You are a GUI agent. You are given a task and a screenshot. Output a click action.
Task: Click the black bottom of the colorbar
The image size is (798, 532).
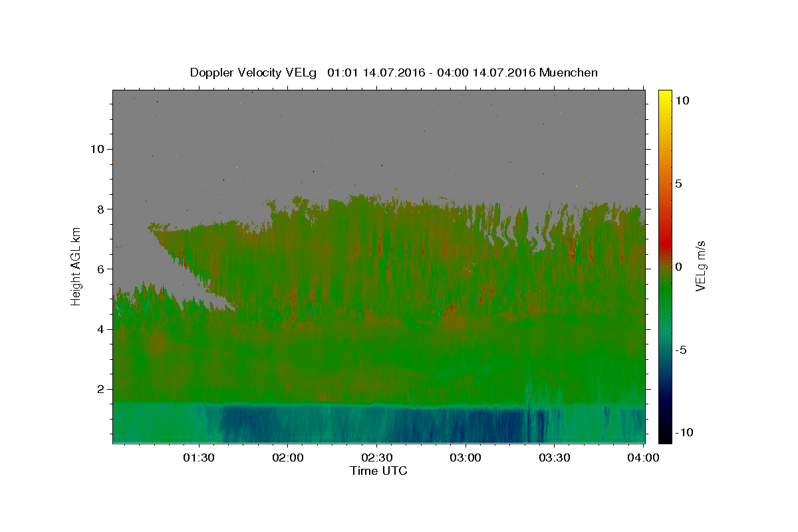coord(665,438)
